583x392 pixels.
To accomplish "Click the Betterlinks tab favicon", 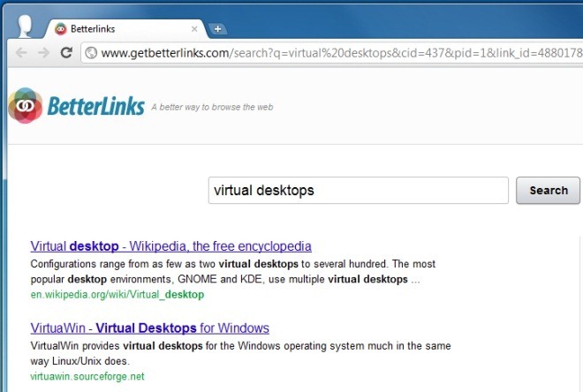I will coord(61,29).
